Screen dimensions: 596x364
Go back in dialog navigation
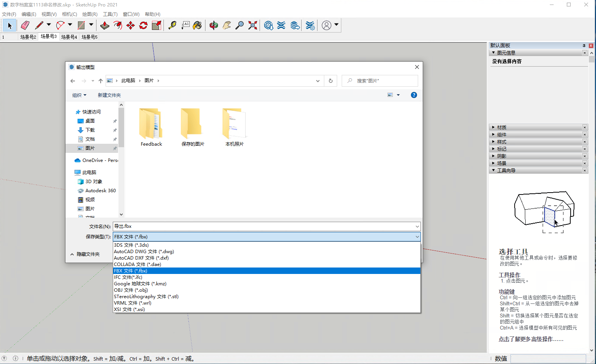click(x=73, y=81)
